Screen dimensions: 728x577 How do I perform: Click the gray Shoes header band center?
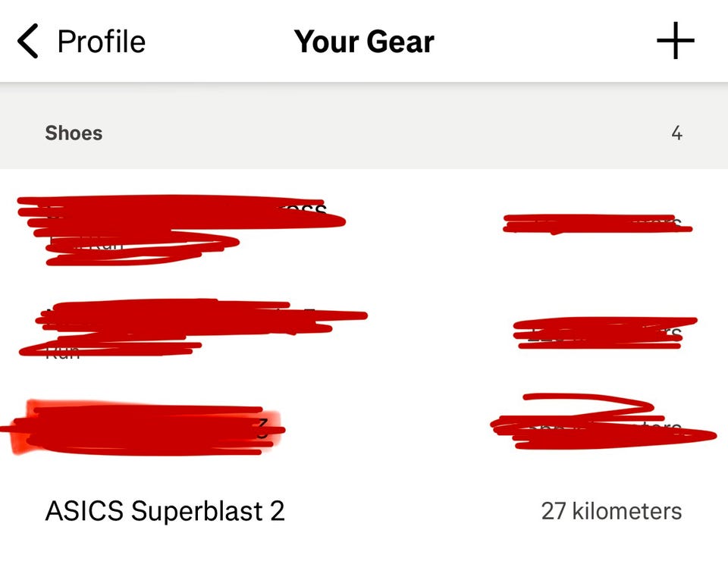(x=364, y=133)
